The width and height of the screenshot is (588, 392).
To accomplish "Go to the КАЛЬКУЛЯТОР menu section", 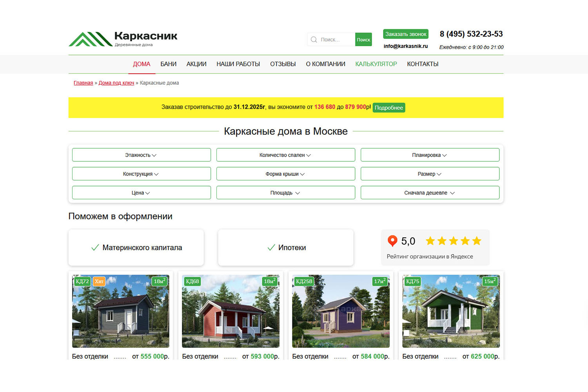I will point(376,64).
